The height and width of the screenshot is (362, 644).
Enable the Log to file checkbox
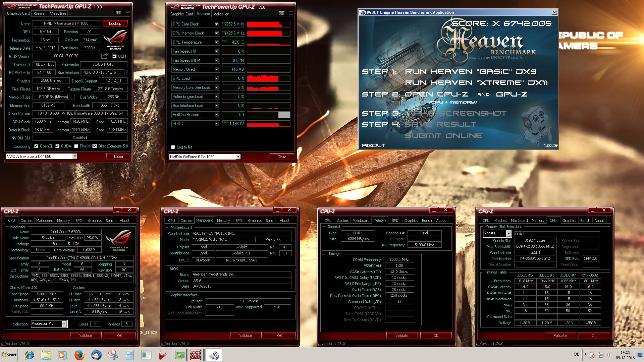(x=173, y=147)
